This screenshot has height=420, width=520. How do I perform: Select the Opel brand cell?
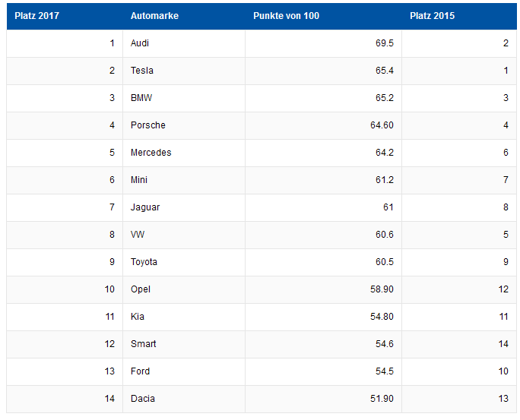point(141,289)
